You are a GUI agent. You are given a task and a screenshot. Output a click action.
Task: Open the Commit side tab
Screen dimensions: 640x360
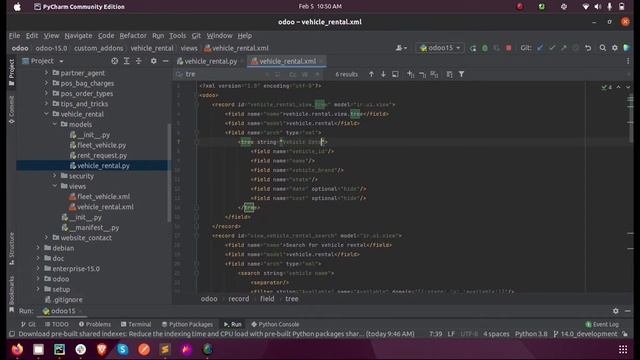coord(11,109)
